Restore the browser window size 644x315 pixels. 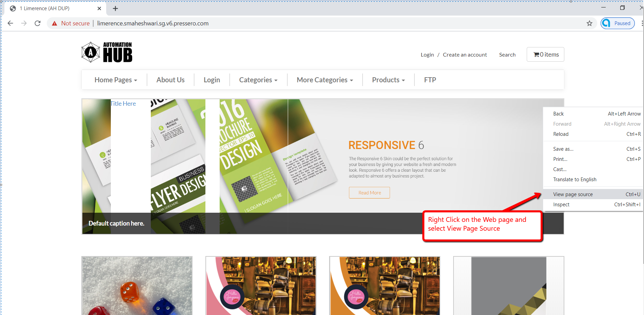tap(622, 7)
